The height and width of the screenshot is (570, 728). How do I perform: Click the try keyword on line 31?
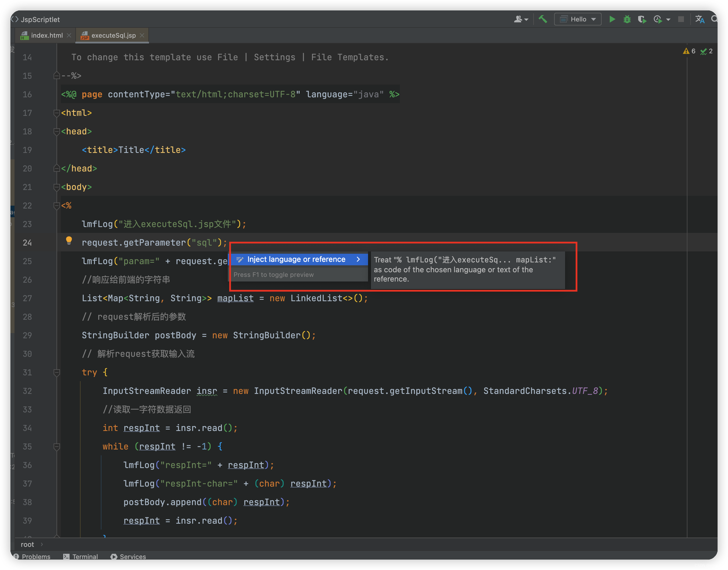[x=90, y=372]
